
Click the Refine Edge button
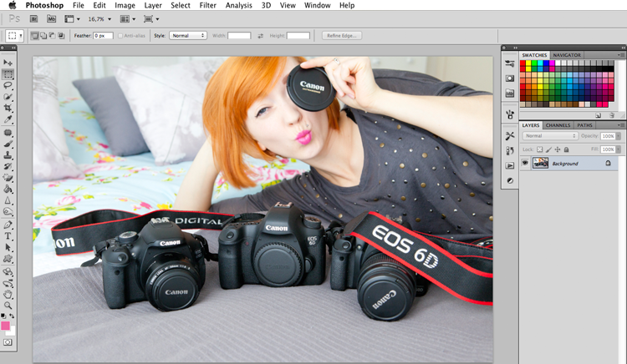pos(341,36)
